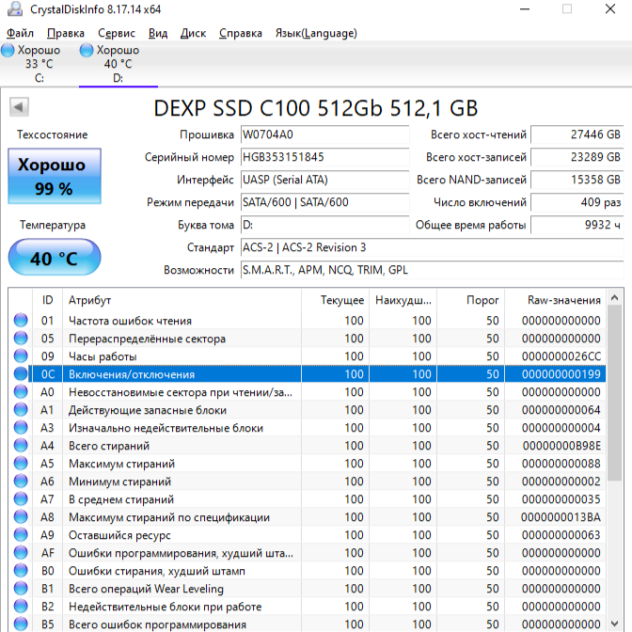Select disk D: tab at 40 °C
This screenshot has width=632, height=632.
pos(118,64)
